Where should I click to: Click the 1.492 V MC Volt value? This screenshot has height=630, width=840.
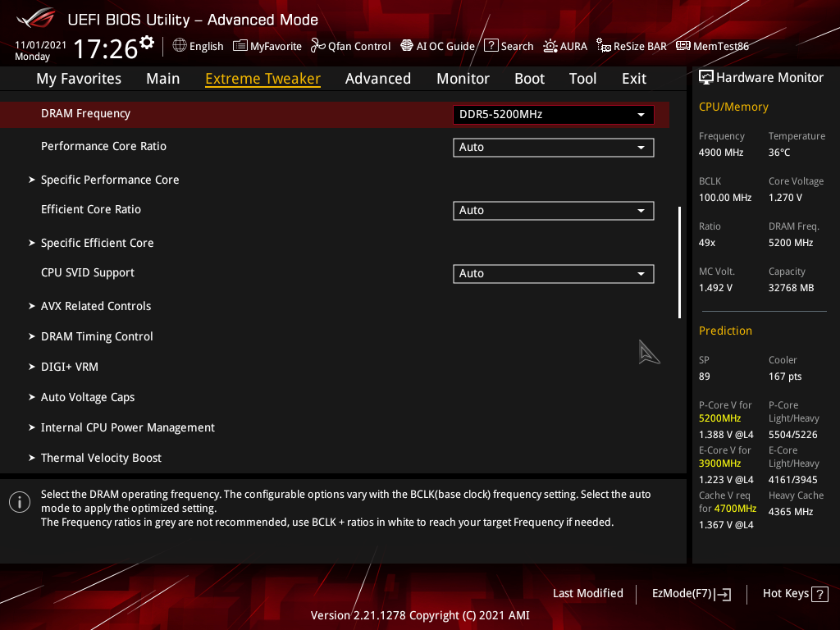(x=715, y=288)
